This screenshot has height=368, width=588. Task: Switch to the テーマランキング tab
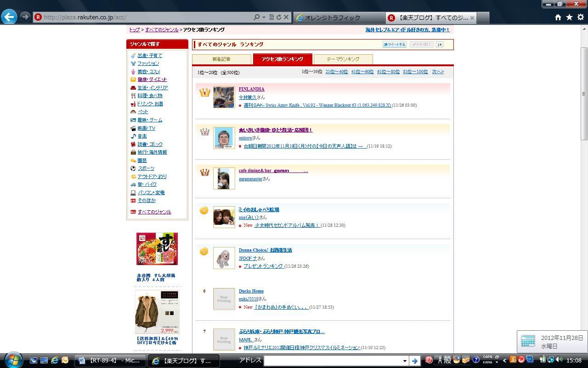click(x=343, y=59)
